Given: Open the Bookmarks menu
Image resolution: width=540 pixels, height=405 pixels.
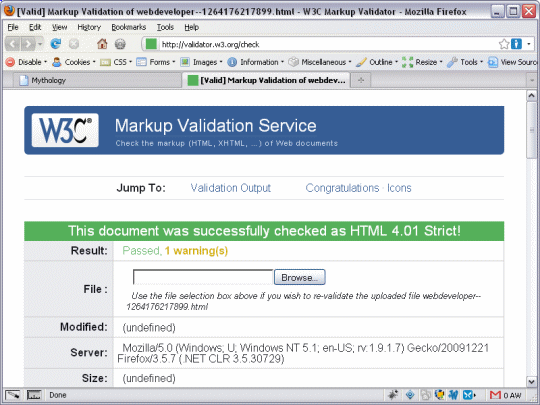Looking at the screenshot, I should pos(128,27).
